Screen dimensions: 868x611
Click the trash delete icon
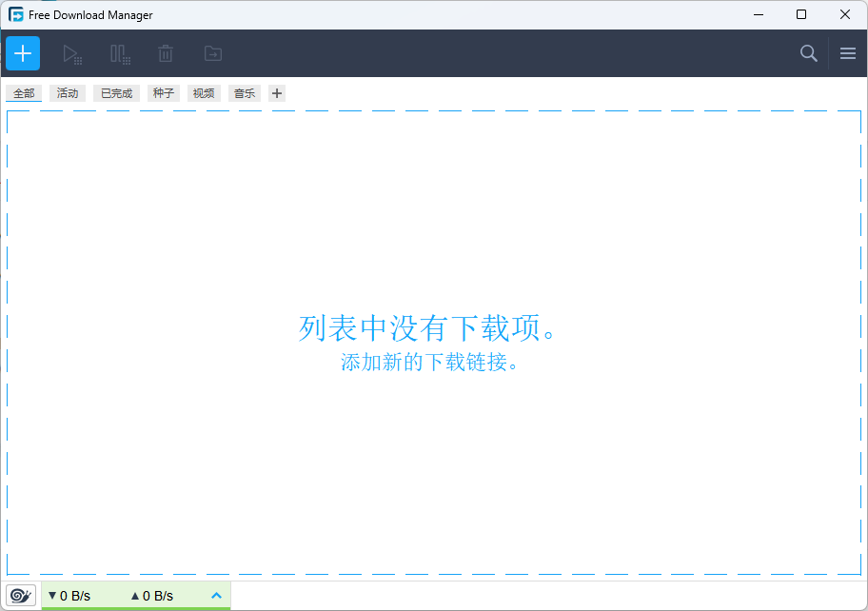(x=166, y=54)
